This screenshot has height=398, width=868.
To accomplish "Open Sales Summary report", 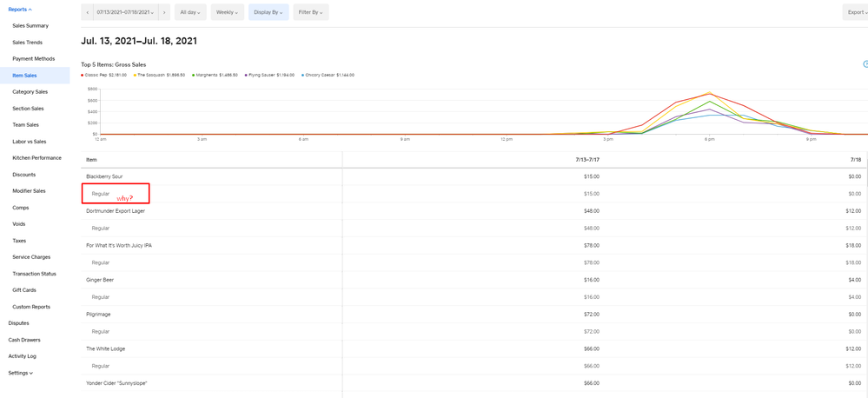I will pyautogui.click(x=30, y=26).
